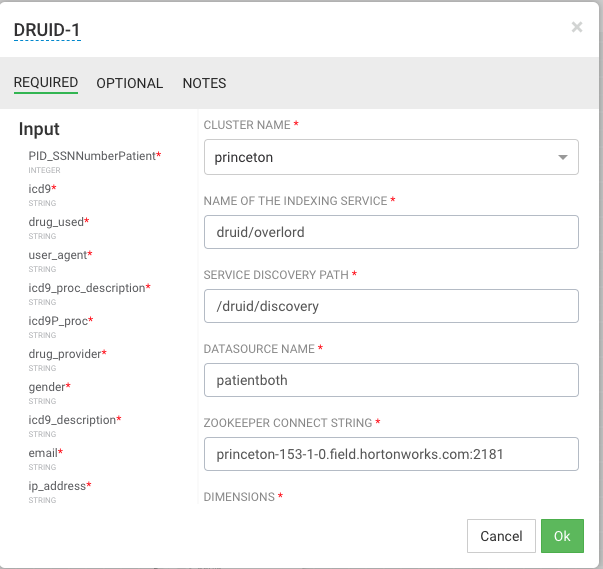
Task: Click the drug_provider input field
Action: [66, 354]
